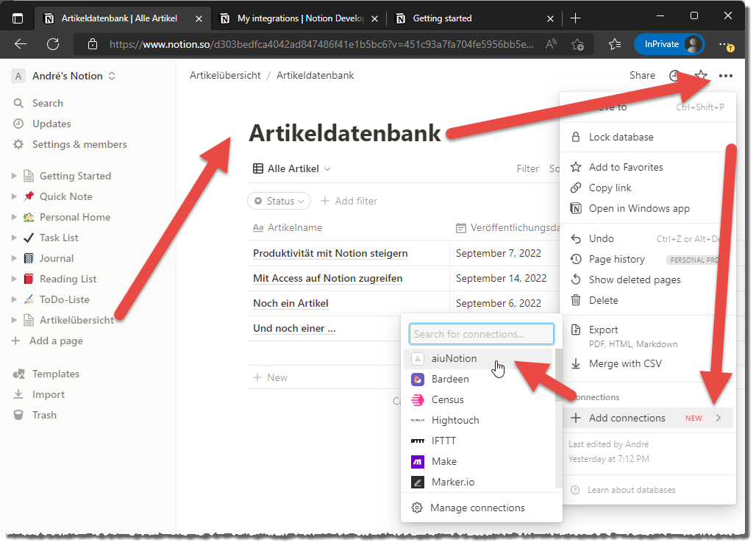Select the aiuNotion connection
The width and height of the screenshot is (756, 548).
point(454,358)
